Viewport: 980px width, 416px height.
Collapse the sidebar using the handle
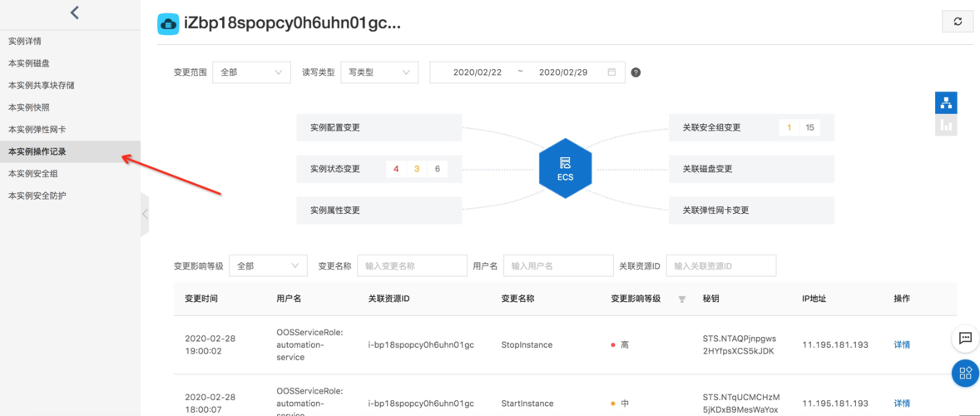coord(145,214)
